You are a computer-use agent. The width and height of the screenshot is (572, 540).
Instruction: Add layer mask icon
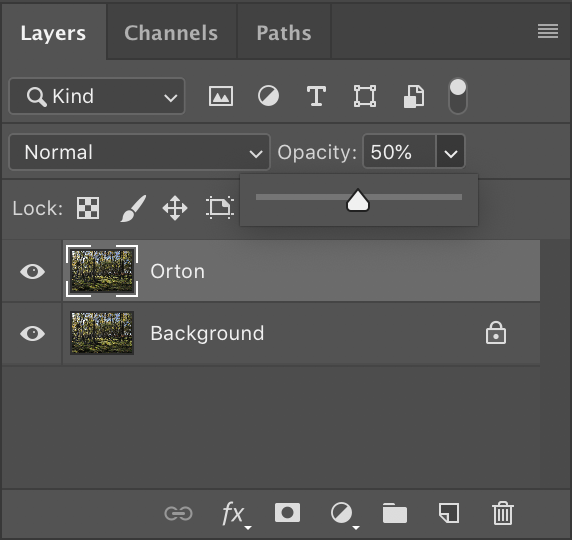(x=287, y=513)
